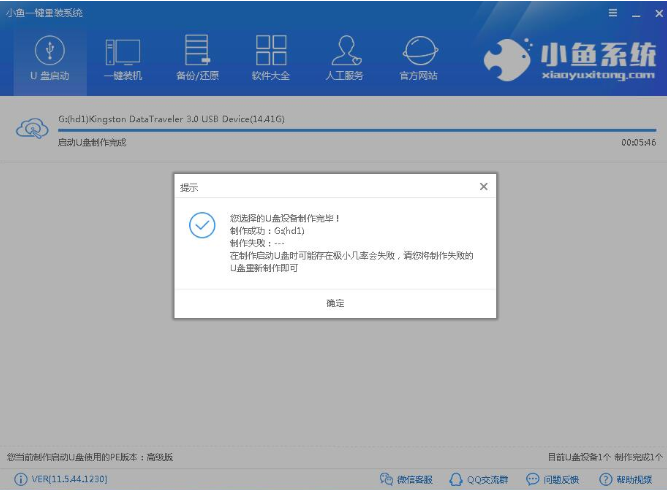Minimize the 小鱼一键重装系统 window
Viewport: 667px width, 490px height.
(x=633, y=12)
